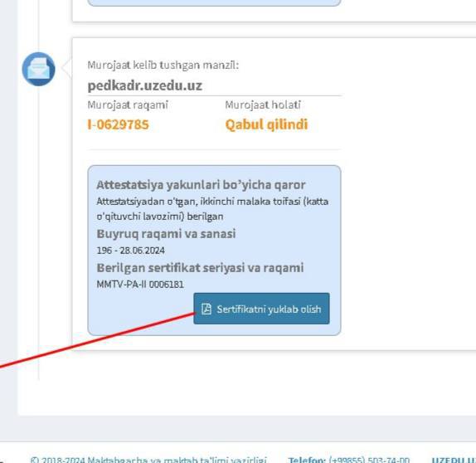Click the footer phone number (+99855) 503-74-00
This screenshot has width=476, height=463.
[369, 460]
